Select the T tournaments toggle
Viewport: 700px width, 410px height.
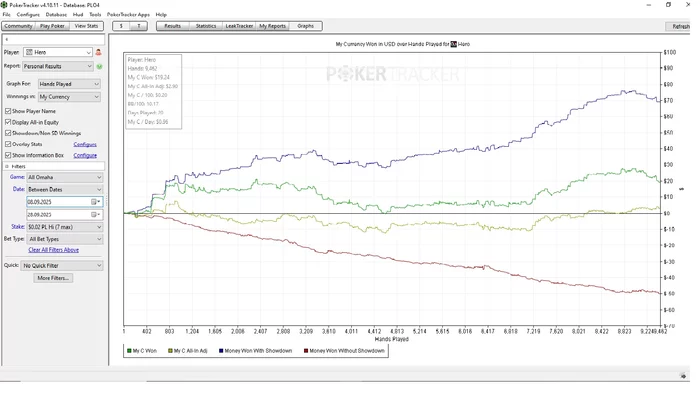point(139,26)
